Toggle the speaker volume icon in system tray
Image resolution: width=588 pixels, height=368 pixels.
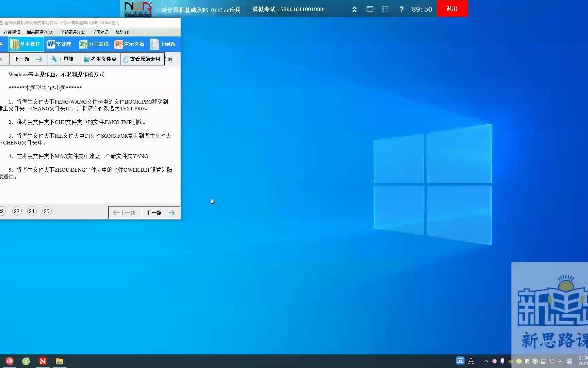point(551,361)
